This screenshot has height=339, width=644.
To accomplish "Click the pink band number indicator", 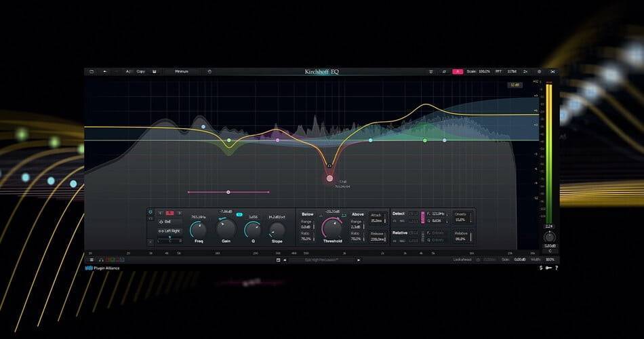I will coord(169,213).
